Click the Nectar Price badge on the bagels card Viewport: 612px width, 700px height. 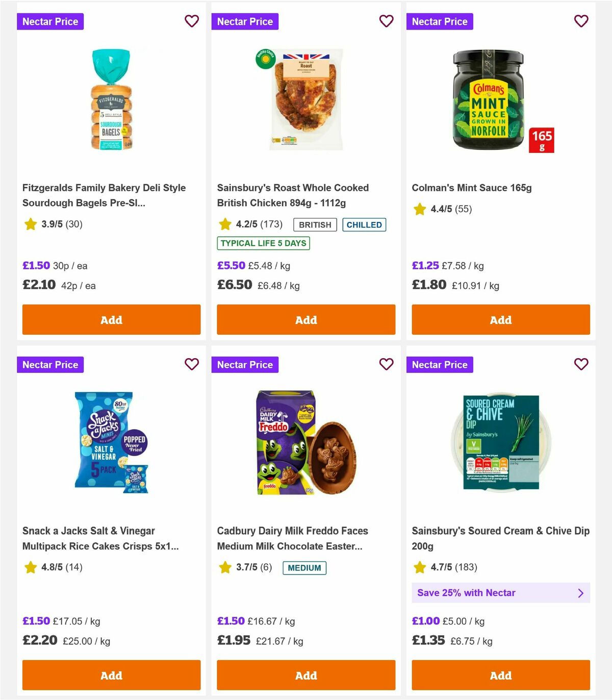[x=50, y=21]
